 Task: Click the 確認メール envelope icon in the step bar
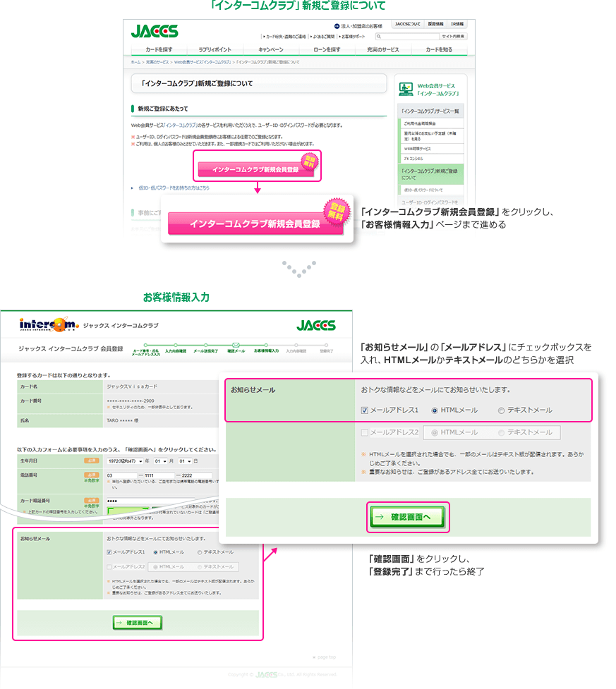pos(236,345)
